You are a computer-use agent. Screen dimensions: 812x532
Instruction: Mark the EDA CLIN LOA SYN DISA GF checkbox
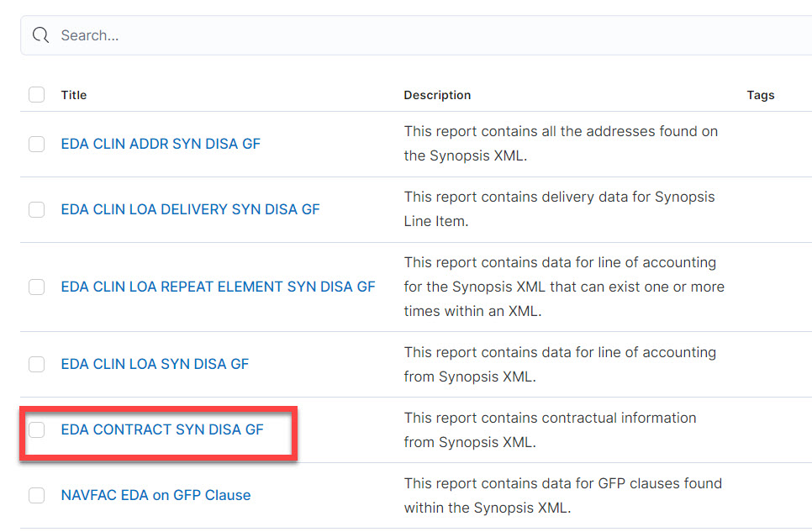coord(36,364)
